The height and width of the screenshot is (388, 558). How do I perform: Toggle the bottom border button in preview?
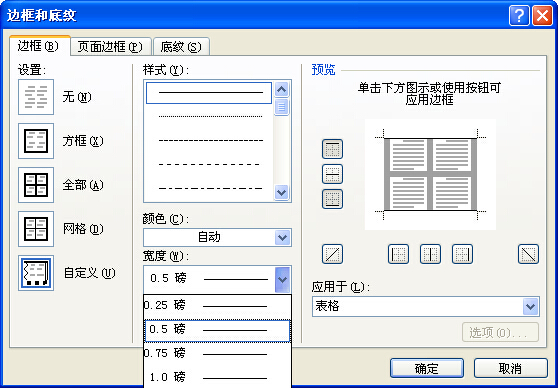pyautogui.click(x=332, y=199)
